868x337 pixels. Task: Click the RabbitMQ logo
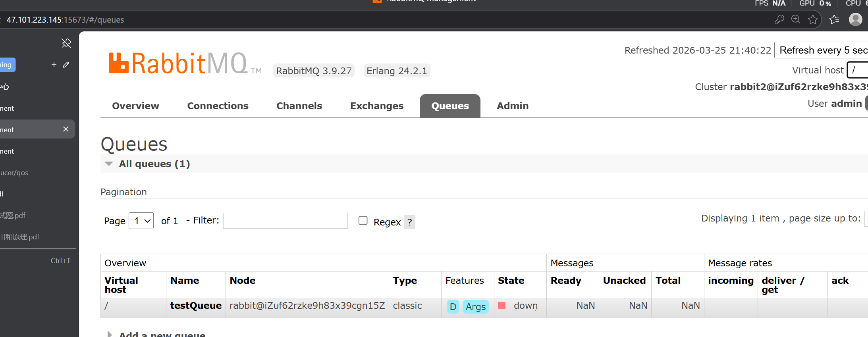pos(185,64)
